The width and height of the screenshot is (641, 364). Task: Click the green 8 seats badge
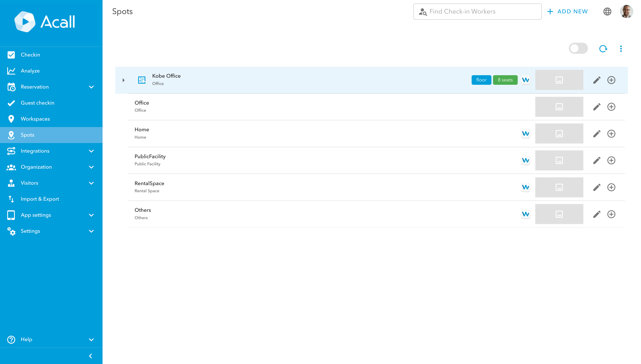tap(505, 80)
